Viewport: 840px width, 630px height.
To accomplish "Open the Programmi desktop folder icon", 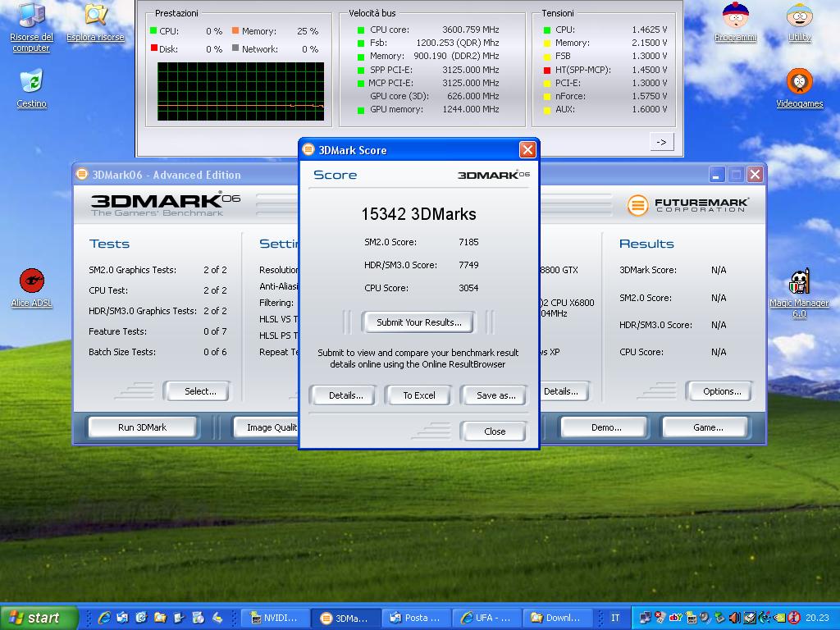I will click(x=736, y=22).
